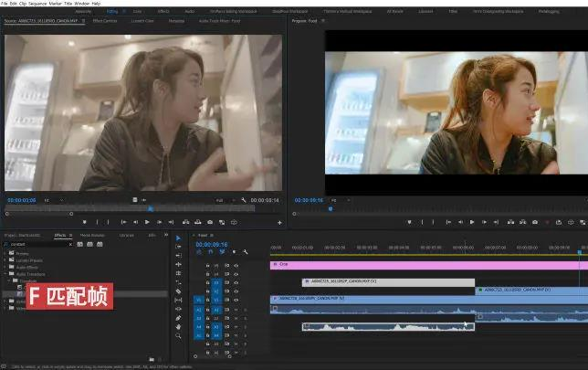
Task: Play the Source monitor clip
Action: [147, 222]
